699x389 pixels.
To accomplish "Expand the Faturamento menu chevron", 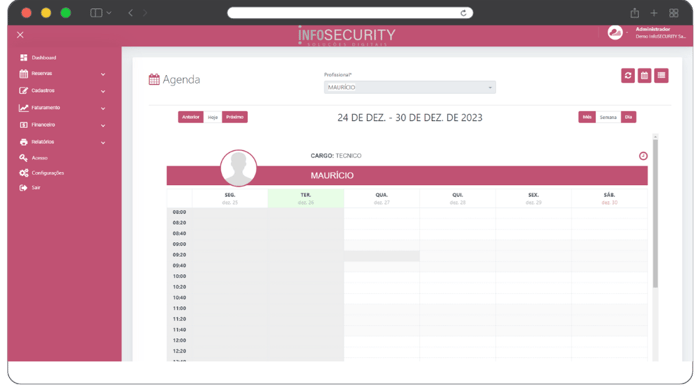I will [103, 109].
